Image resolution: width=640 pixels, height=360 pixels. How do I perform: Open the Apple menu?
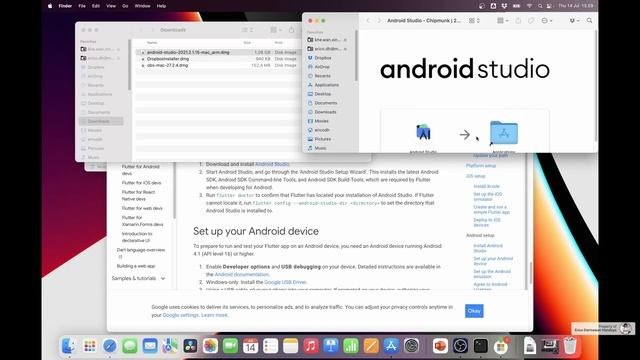click(50, 6)
